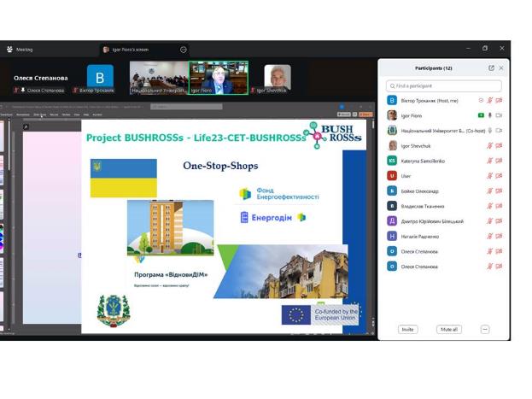The image size is (532, 399).
Task: Click muted mic icon for Kateryna Samoilenko
Action: coord(490,161)
